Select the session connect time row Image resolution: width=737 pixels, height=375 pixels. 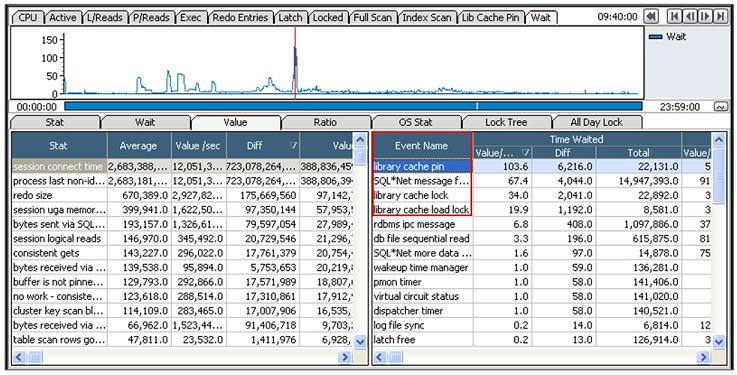point(182,166)
